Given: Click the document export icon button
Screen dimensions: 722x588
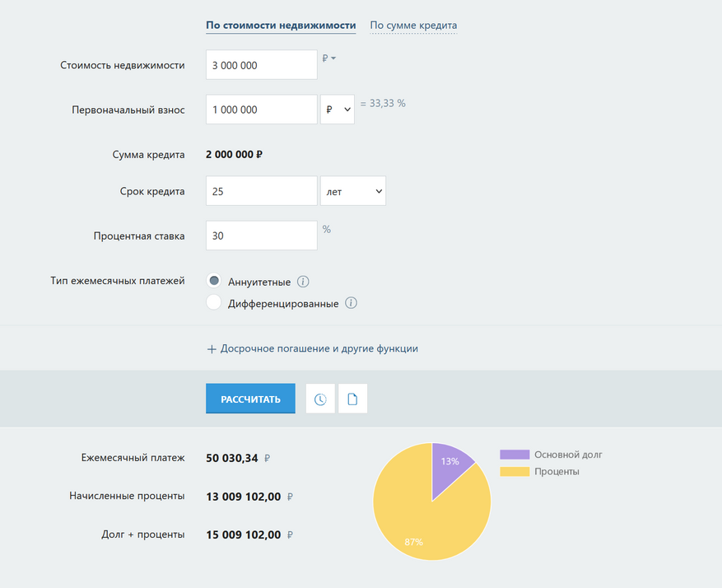Looking at the screenshot, I should [x=352, y=399].
